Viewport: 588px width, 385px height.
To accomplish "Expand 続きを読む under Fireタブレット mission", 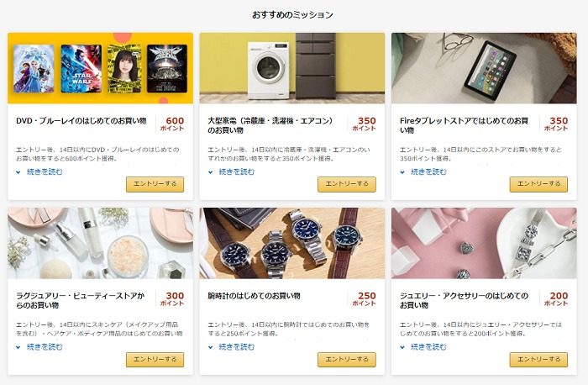I will 428,171.
